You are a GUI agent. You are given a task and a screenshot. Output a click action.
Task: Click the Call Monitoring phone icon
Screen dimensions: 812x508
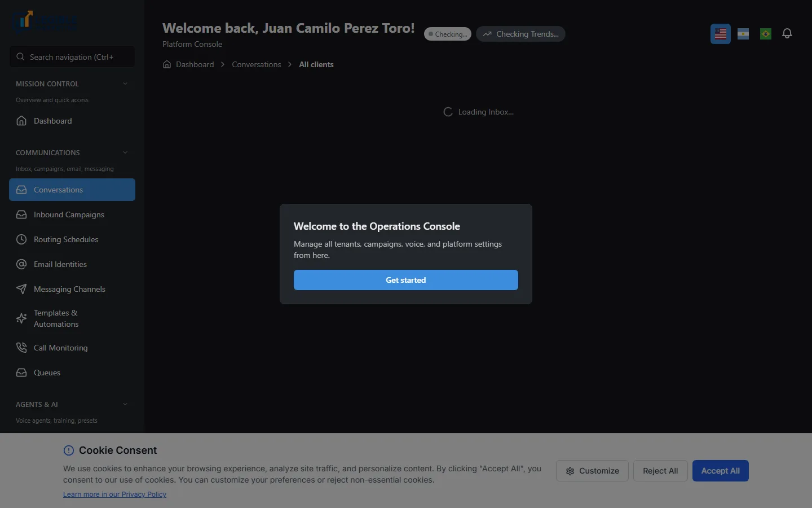[x=21, y=348]
